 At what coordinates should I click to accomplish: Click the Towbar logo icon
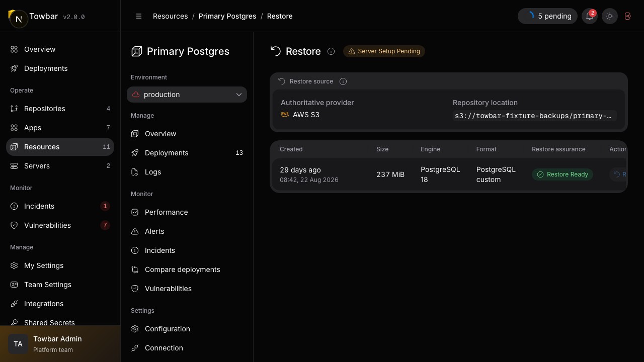[x=18, y=18]
